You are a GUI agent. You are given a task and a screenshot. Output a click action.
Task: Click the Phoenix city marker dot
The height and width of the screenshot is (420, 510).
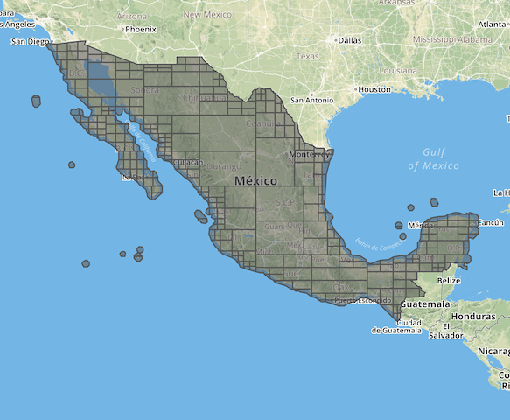click(122, 29)
